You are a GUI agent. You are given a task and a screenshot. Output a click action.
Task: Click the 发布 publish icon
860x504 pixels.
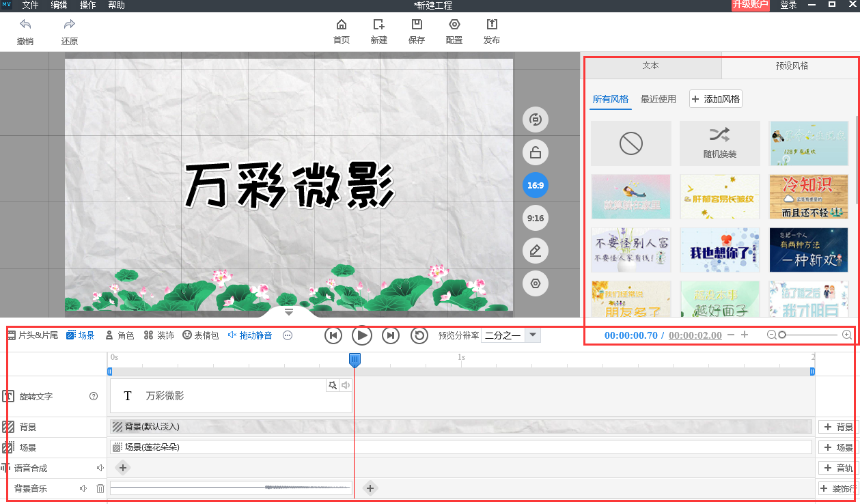click(492, 25)
